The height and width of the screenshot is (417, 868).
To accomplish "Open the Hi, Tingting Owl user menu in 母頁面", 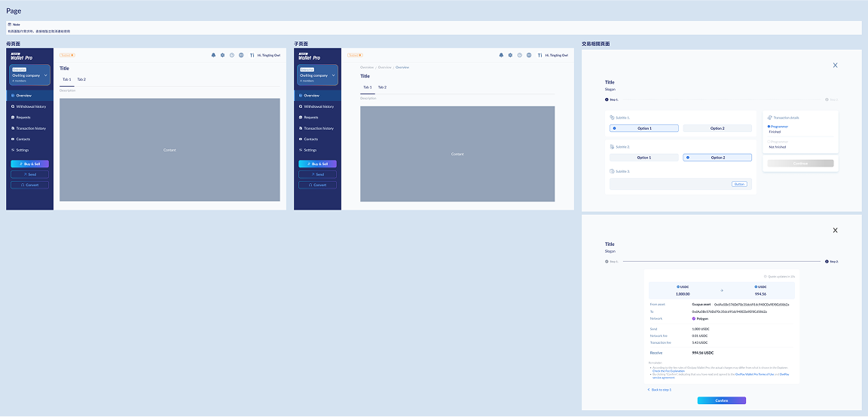I will point(268,55).
